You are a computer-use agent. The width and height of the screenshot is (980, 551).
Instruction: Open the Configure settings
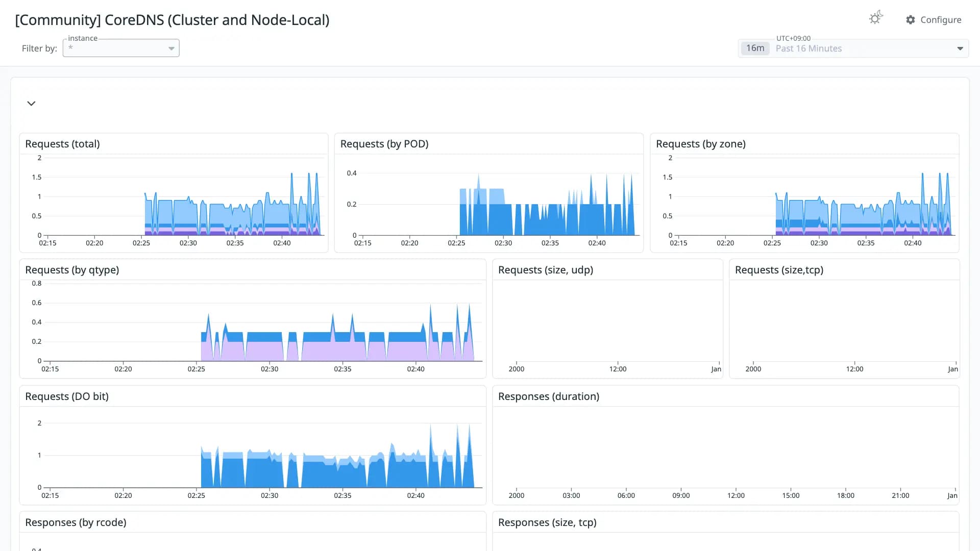(x=934, y=19)
